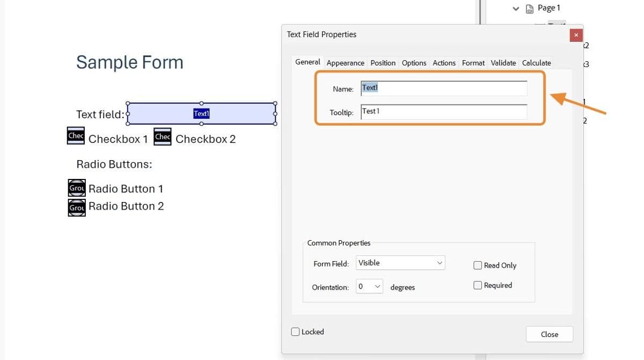This screenshot has width=644, height=360.
Task: Select the Text1 field on the form
Action: click(201, 113)
